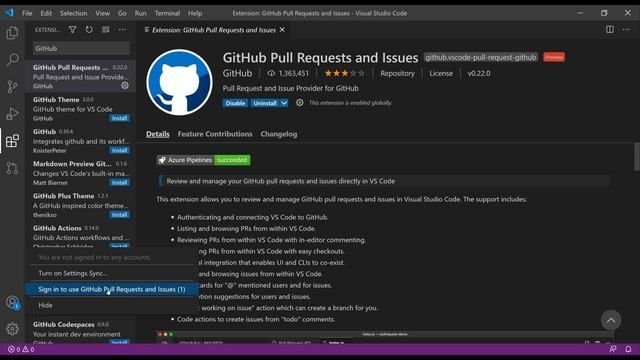Switch to the Feature Contributions tab
Screen dimensions: 640x360
[x=215, y=134]
